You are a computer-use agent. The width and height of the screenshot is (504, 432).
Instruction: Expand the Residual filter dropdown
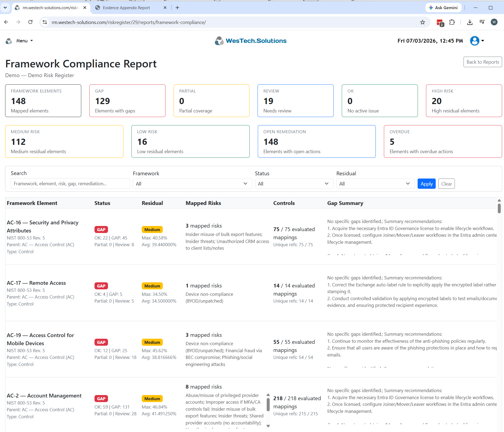click(x=375, y=184)
